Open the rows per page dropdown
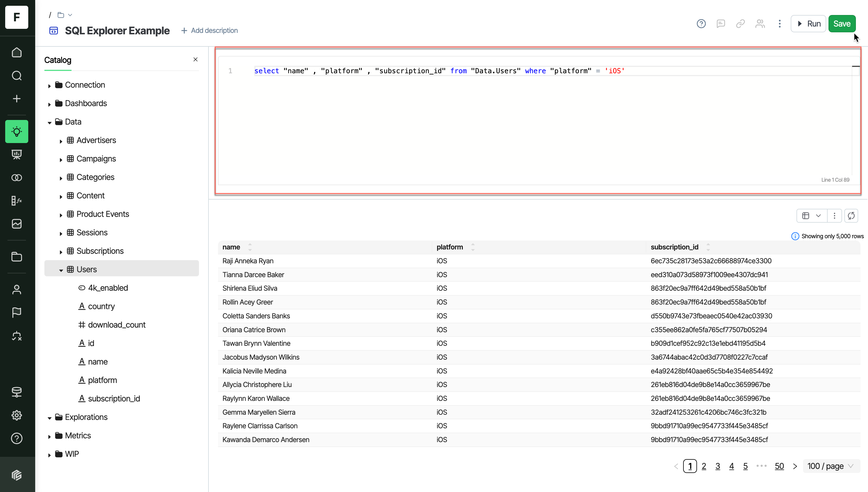Image resolution: width=868 pixels, height=492 pixels. 831,466
